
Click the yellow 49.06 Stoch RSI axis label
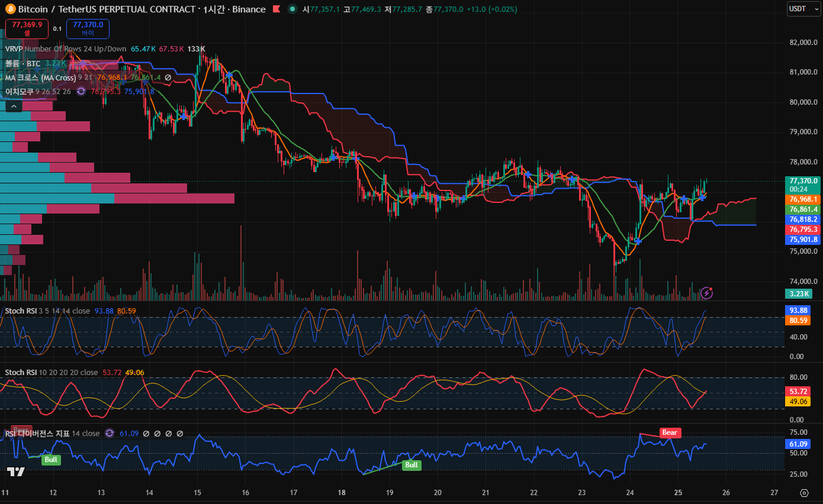799,402
